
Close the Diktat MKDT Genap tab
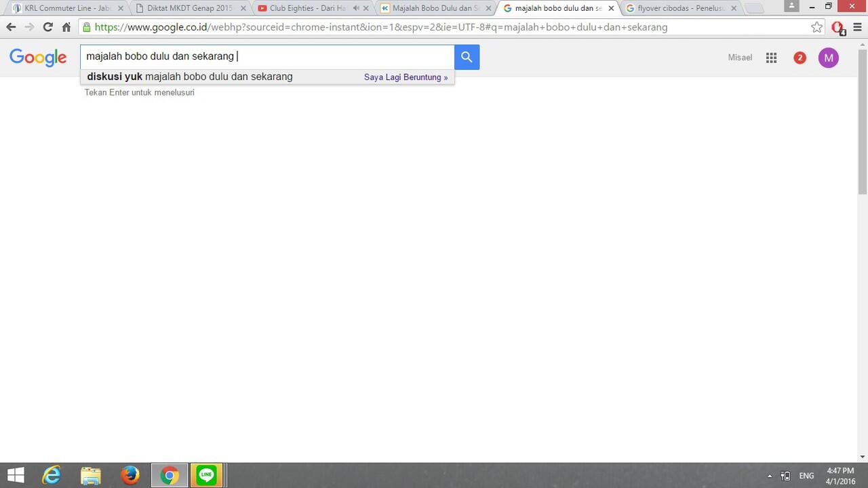[243, 8]
